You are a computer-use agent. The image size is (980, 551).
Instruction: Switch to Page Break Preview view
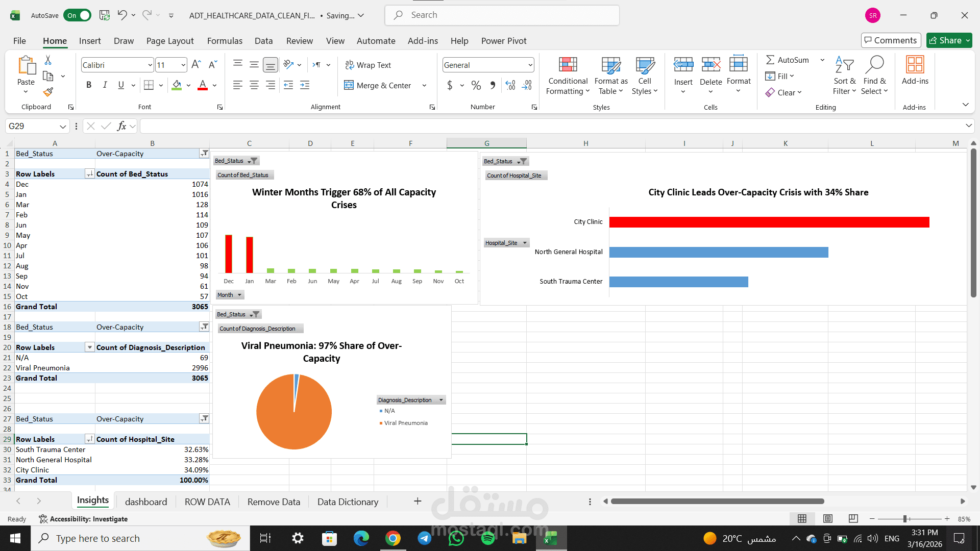(x=853, y=519)
